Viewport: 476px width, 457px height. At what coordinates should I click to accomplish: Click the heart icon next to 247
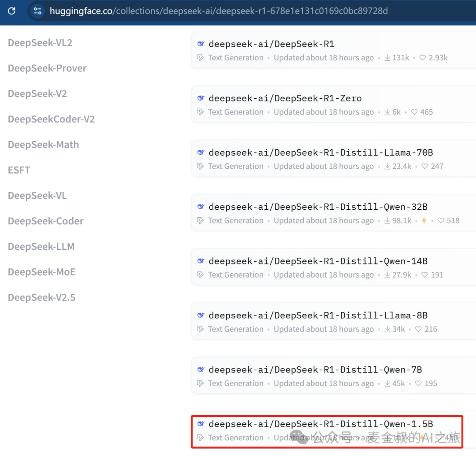425,166
